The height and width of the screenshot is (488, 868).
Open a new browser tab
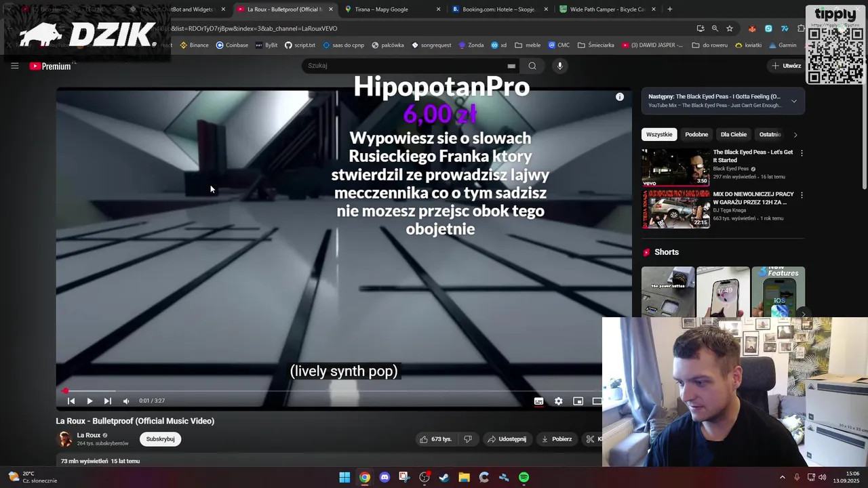click(x=670, y=9)
